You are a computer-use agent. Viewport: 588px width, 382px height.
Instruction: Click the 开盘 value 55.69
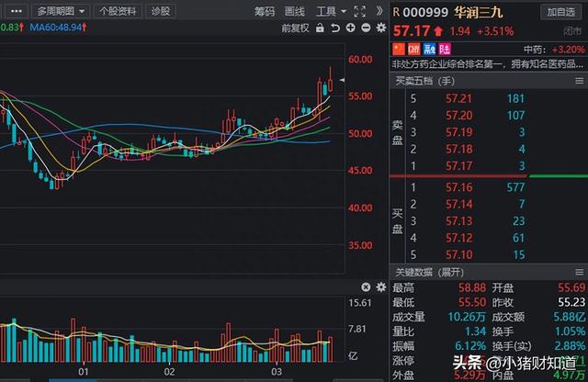pos(571,288)
